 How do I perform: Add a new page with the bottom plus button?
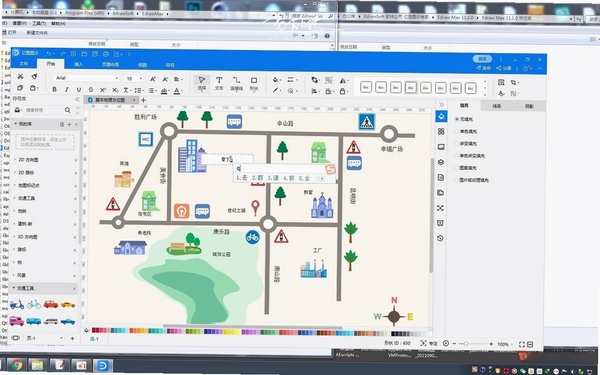point(72,339)
